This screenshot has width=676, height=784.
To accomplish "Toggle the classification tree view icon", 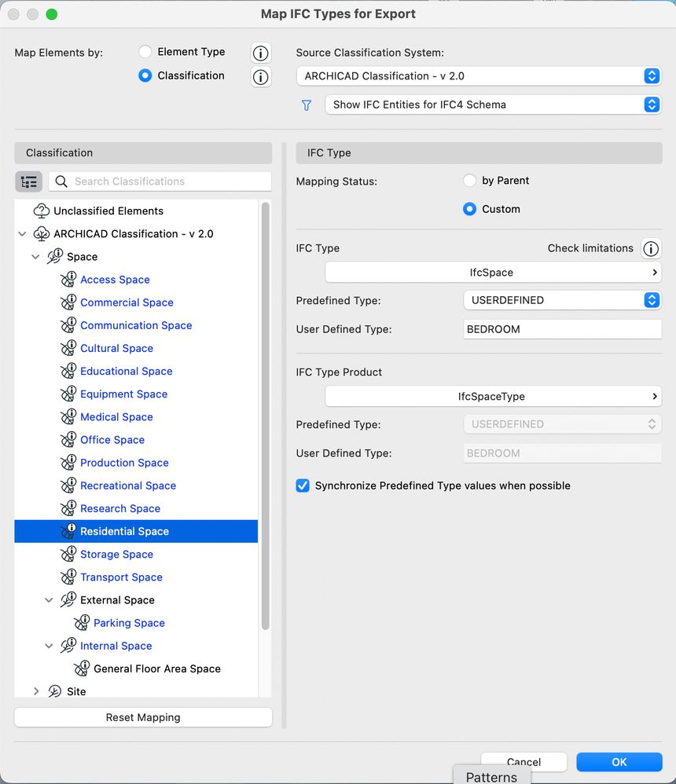I will tap(28, 181).
